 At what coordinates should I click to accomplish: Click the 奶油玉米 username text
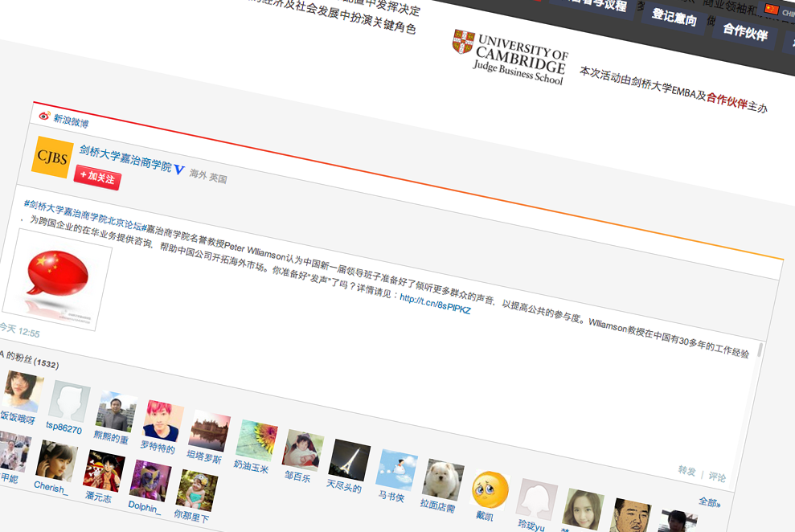click(251, 467)
